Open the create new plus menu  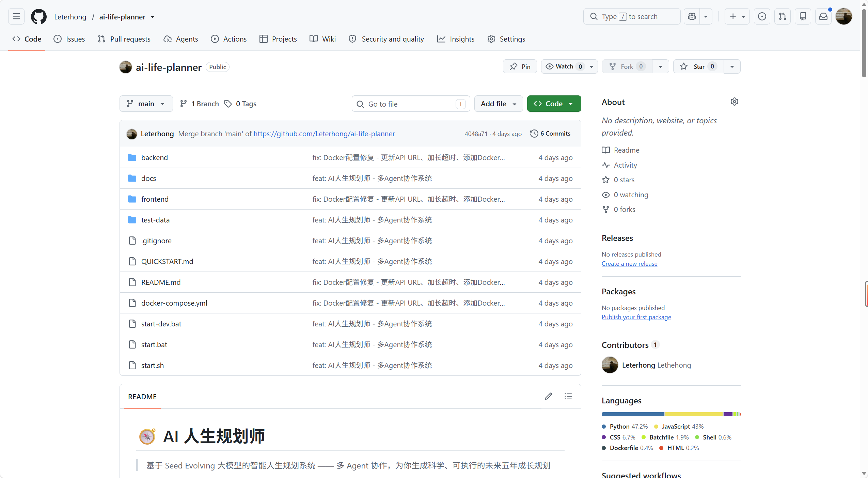[737, 16]
